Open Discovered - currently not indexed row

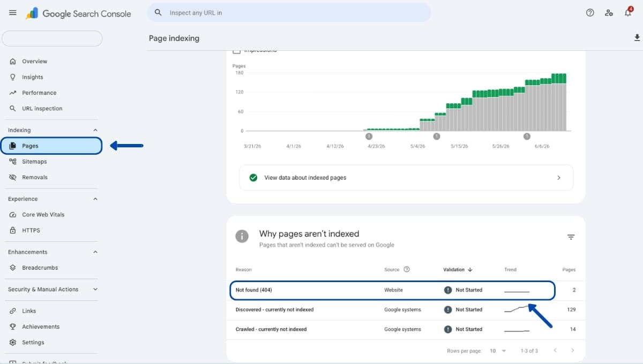click(x=406, y=309)
